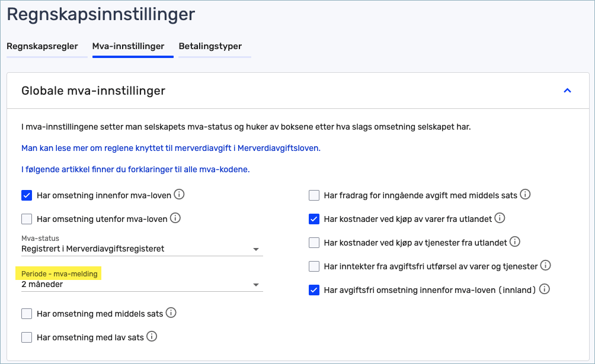Screen dimensions: 595x364
Task: Enable Har omsetning utenfor mva-loven checkbox
Action: click(27, 219)
